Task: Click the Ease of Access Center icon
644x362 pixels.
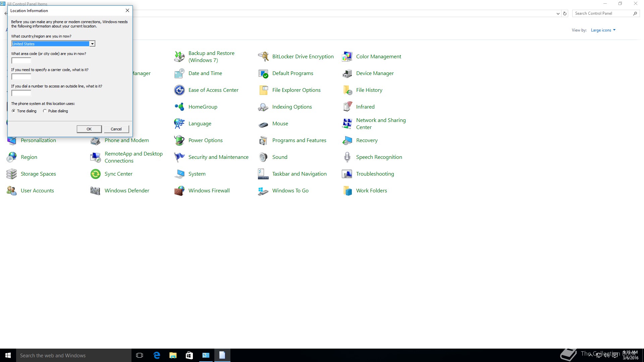Action: pos(179,90)
